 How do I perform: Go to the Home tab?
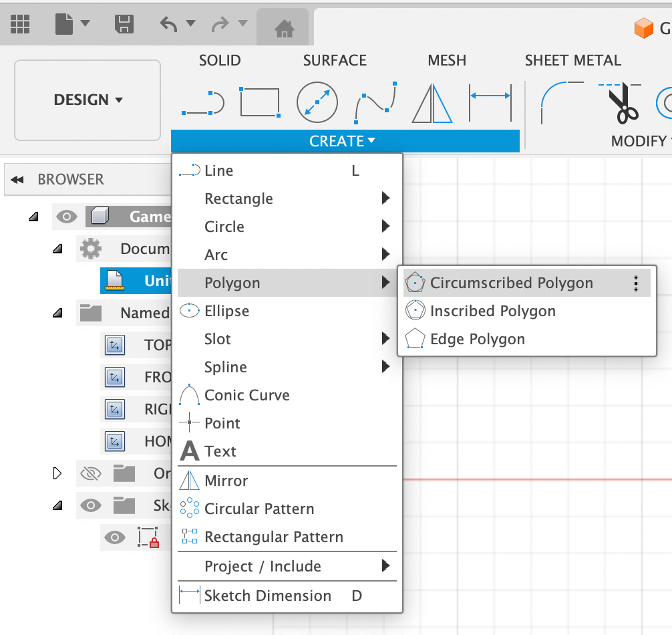tap(284, 28)
